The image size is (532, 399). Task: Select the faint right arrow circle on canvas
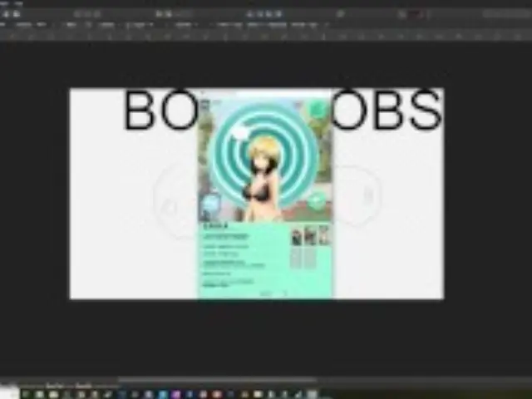coord(358,195)
